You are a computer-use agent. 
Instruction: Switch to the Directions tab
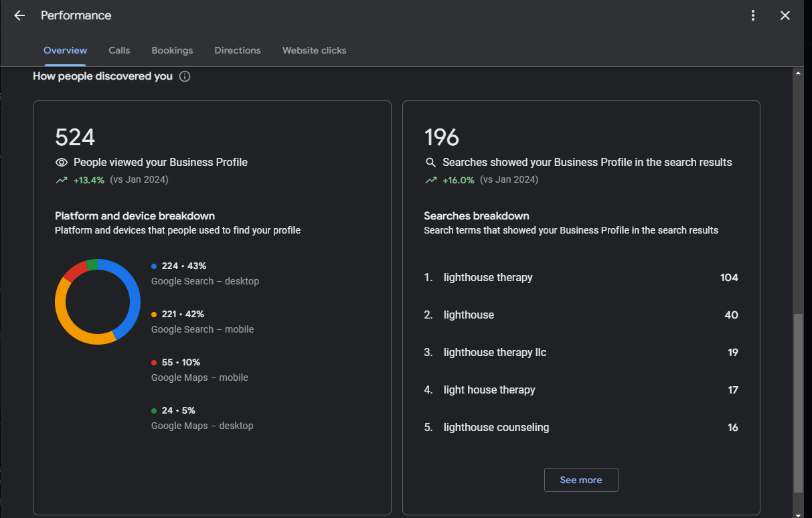pyautogui.click(x=238, y=50)
